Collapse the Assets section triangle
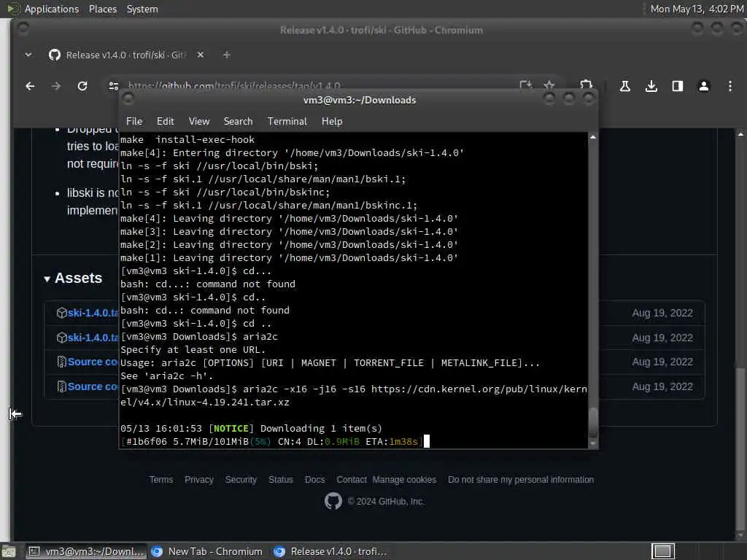Screen dimensions: 747x560 [47, 279]
